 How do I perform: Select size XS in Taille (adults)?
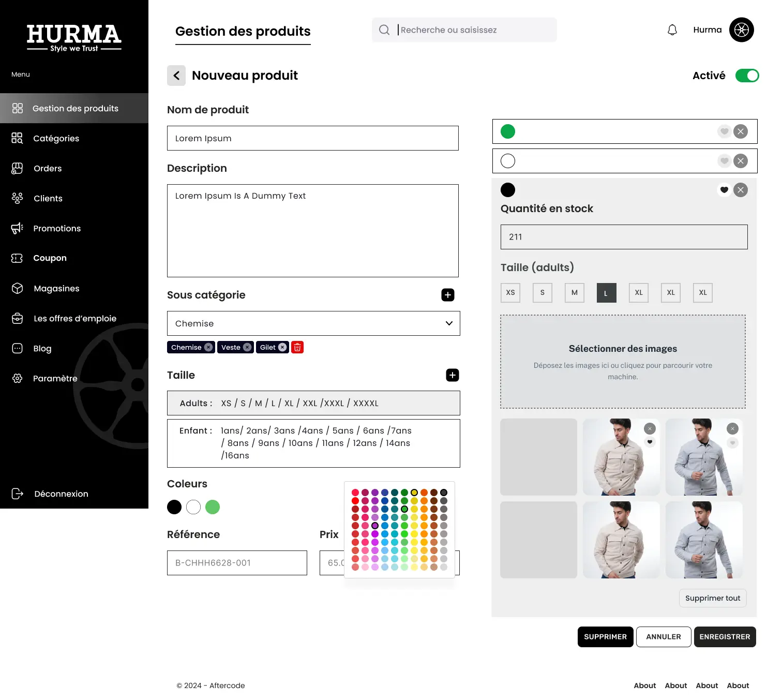point(510,293)
